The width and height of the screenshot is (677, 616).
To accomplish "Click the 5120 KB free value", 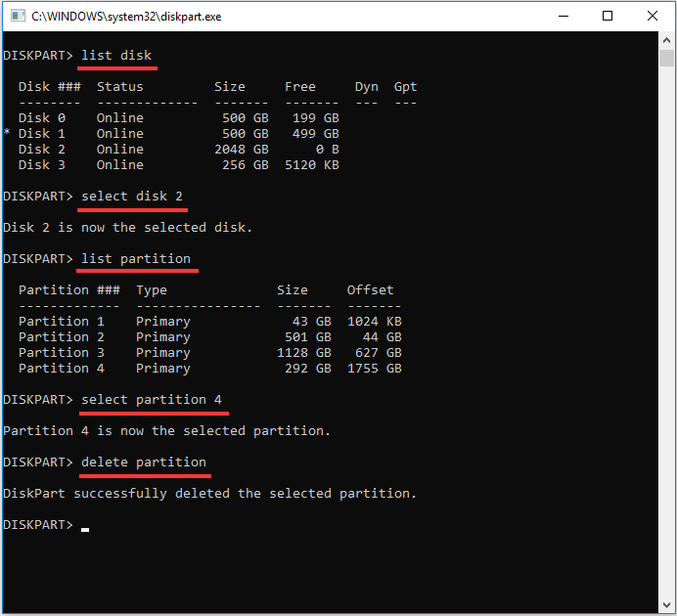I will 312,165.
